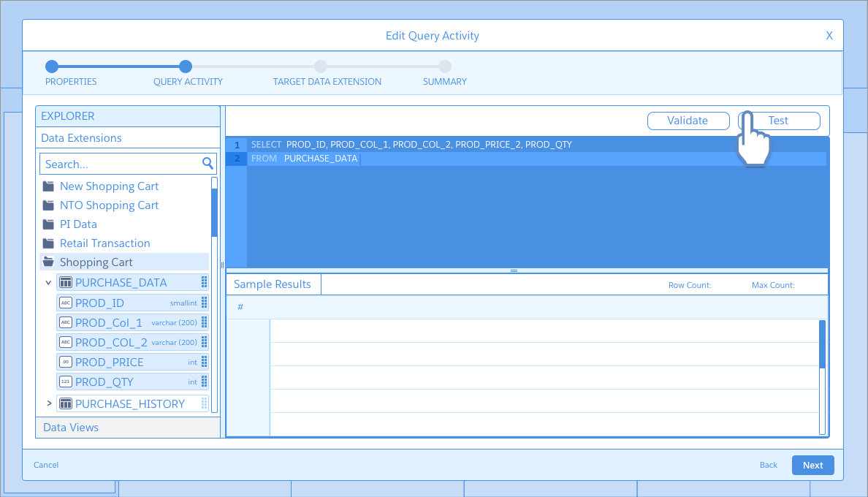Click into the Explorer search field

pos(121,164)
